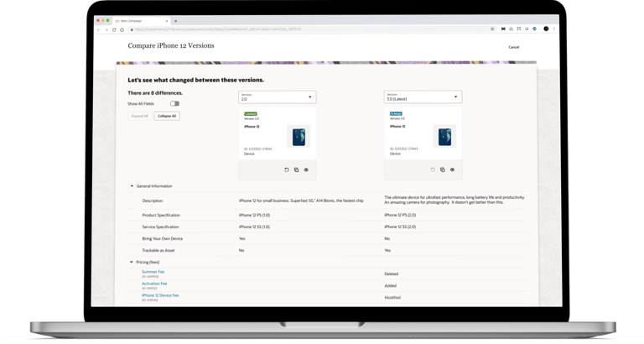Click the 'There are 8 differences.' text
The image size is (644, 344).
coord(155,93)
